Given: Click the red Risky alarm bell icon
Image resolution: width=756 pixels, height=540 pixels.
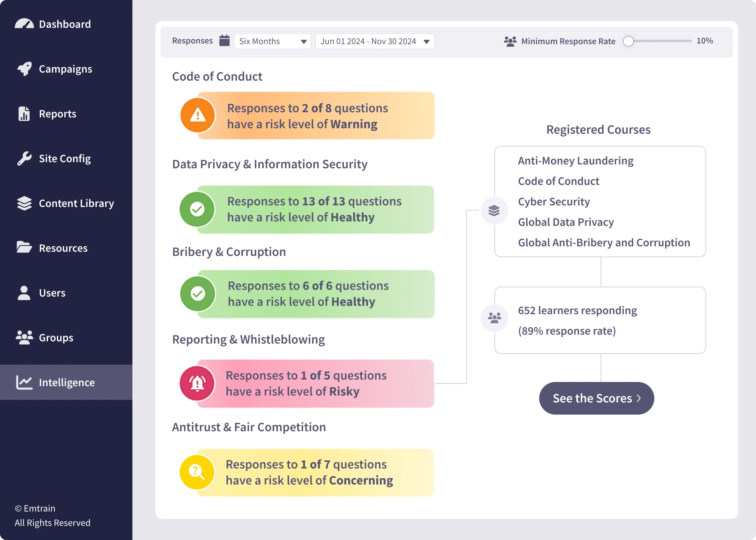Looking at the screenshot, I should (197, 383).
